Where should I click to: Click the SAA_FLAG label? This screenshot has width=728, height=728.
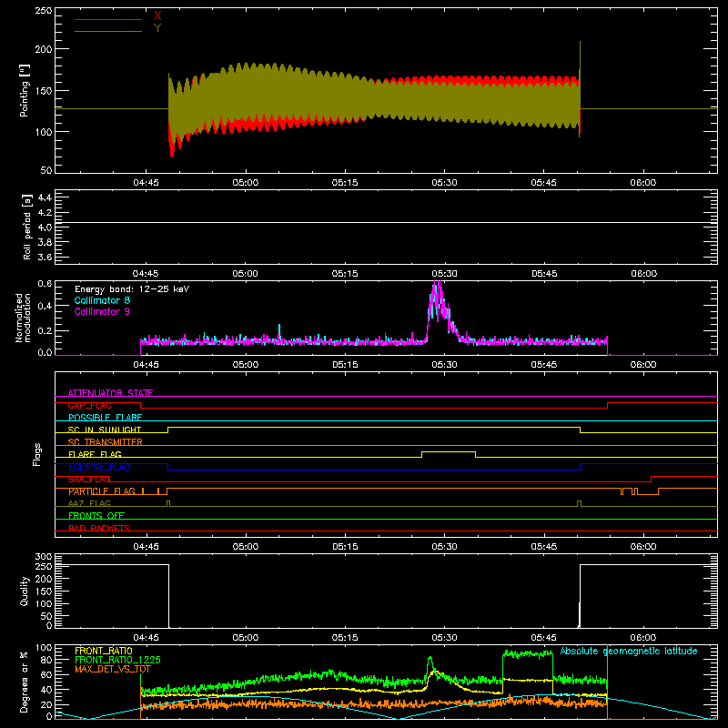tap(89, 480)
